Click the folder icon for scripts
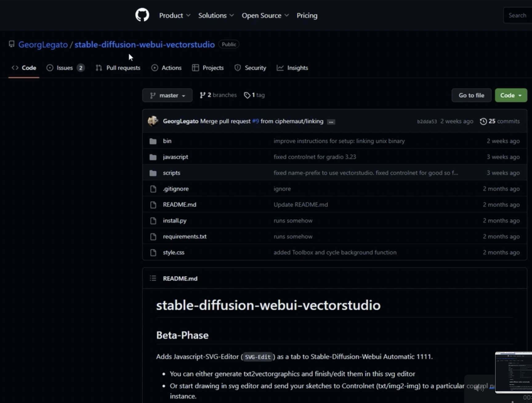532x403 pixels. 153,173
